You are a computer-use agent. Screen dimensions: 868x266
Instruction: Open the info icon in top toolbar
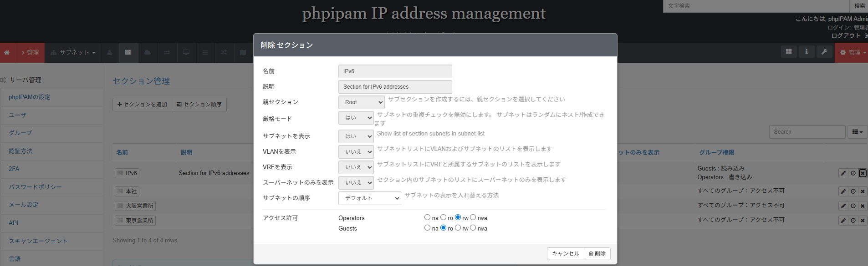807,52
